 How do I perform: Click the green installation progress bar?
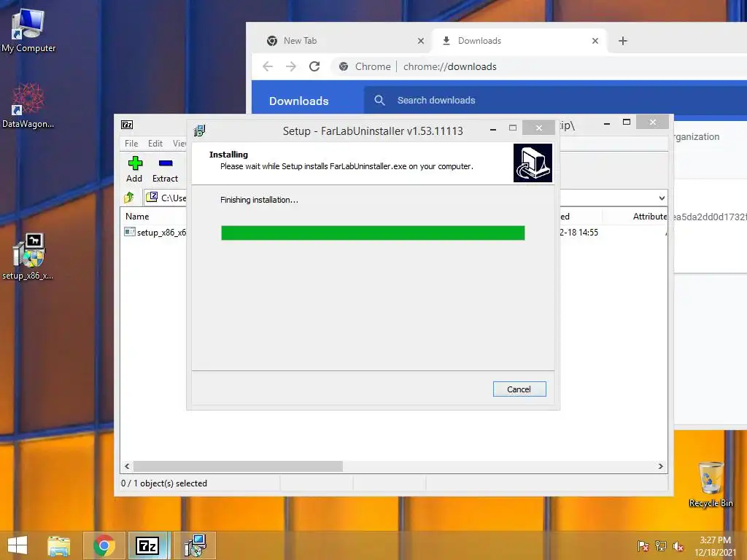click(x=373, y=233)
